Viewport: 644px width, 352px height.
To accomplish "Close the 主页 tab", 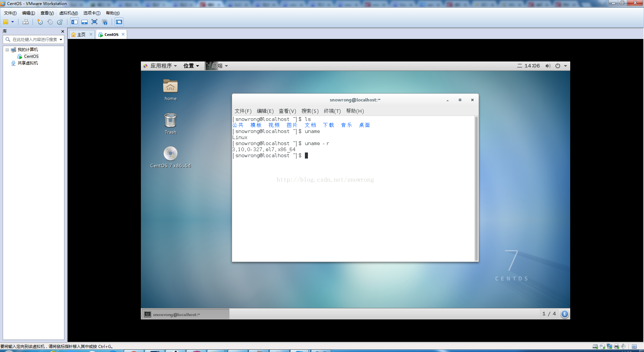I will point(91,34).
